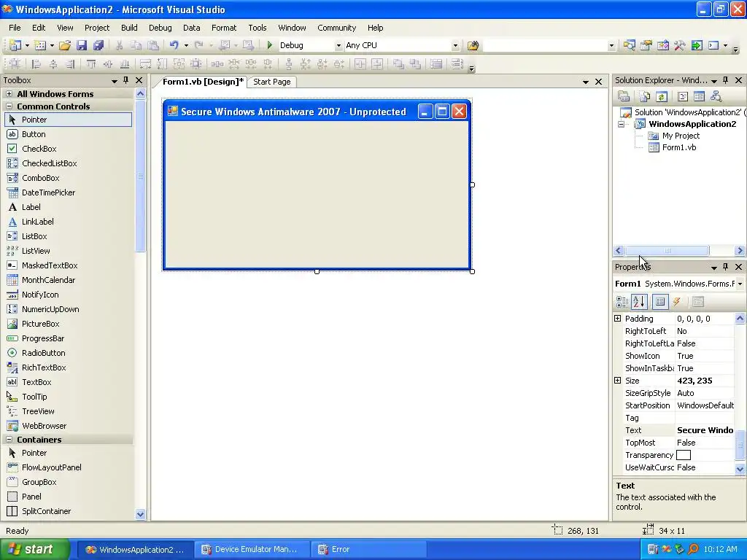Open the Community menu
Image resolution: width=747 pixels, height=560 pixels.
coord(337,28)
